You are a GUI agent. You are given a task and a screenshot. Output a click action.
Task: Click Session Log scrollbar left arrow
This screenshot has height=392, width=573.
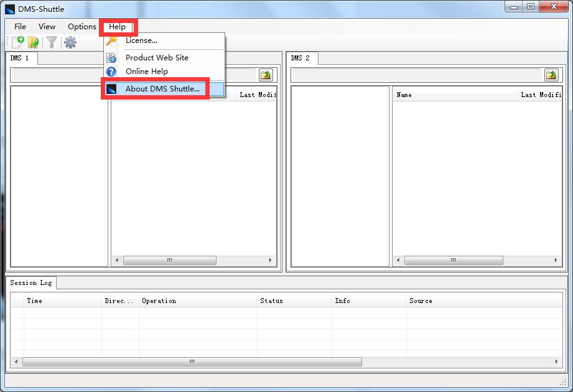pyautogui.click(x=16, y=362)
